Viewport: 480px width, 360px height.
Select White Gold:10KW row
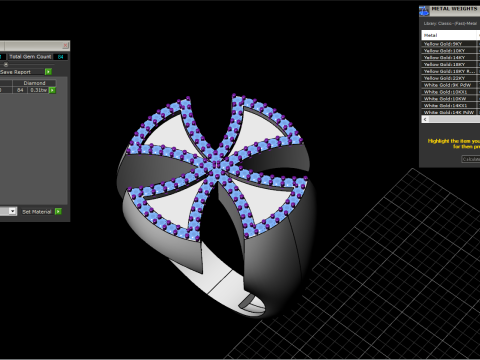(449, 99)
